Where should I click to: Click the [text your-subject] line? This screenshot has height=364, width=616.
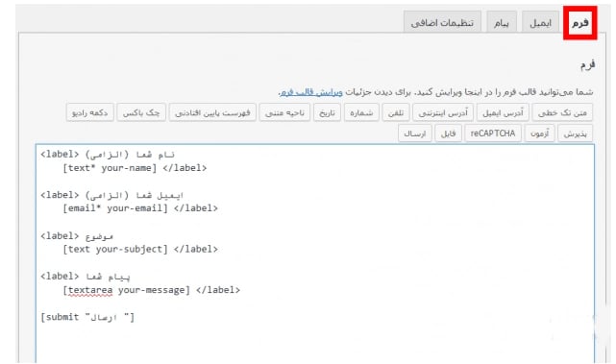pyautogui.click(x=140, y=249)
